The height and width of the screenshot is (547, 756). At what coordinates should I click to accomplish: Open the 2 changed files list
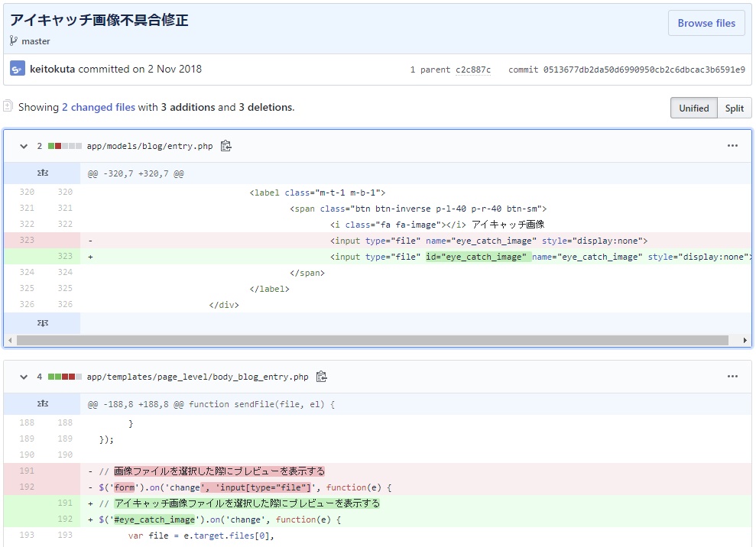[x=98, y=108]
